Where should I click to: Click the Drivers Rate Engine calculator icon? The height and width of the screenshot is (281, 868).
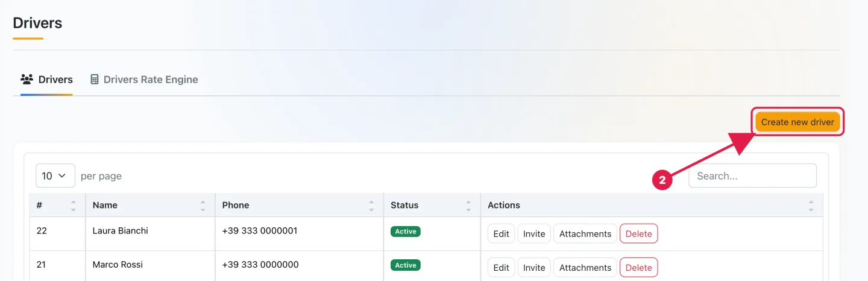click(x=94, y=79)
